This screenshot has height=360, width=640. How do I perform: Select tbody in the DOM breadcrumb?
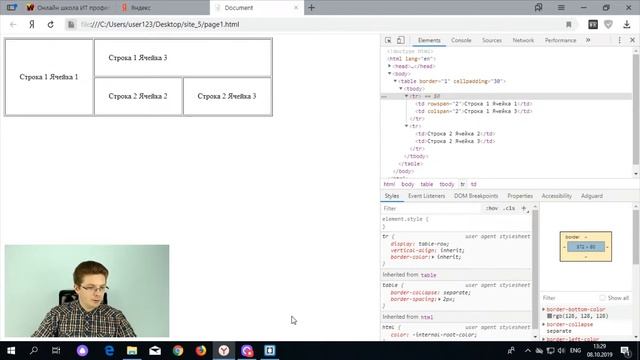pyautogui.click(x=447, y=184)
